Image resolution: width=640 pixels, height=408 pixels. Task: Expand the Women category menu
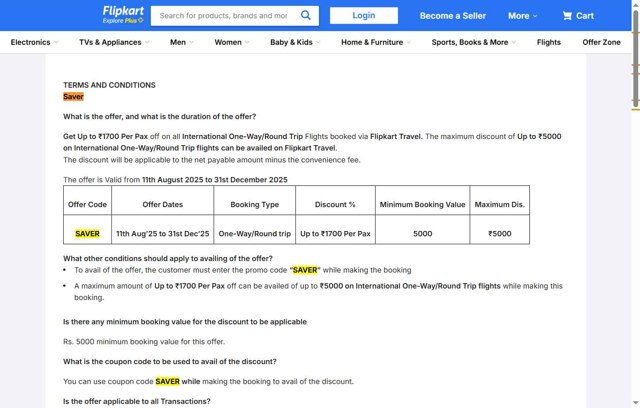coord(232,42)
